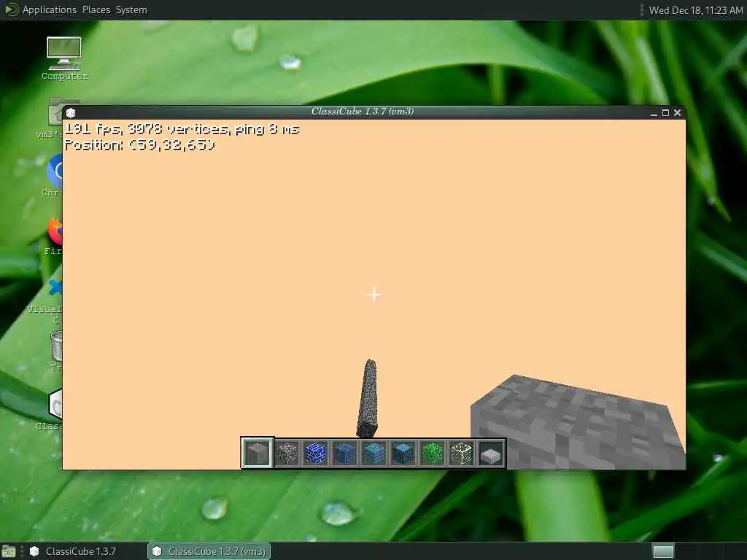Click the large stone block in the world
Image resolution: width=747 pixels, height=560 pixels.
(x=576, y=424)
